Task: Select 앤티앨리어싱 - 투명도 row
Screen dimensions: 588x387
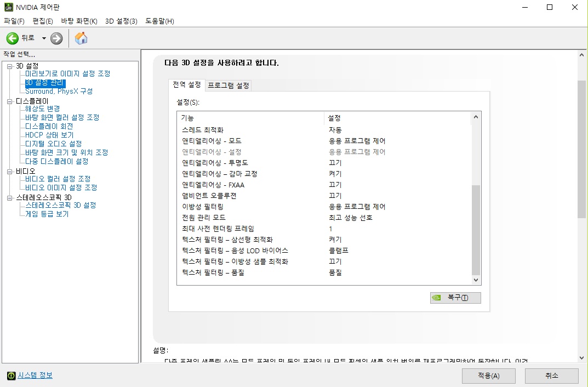Action: coord(324,163)
